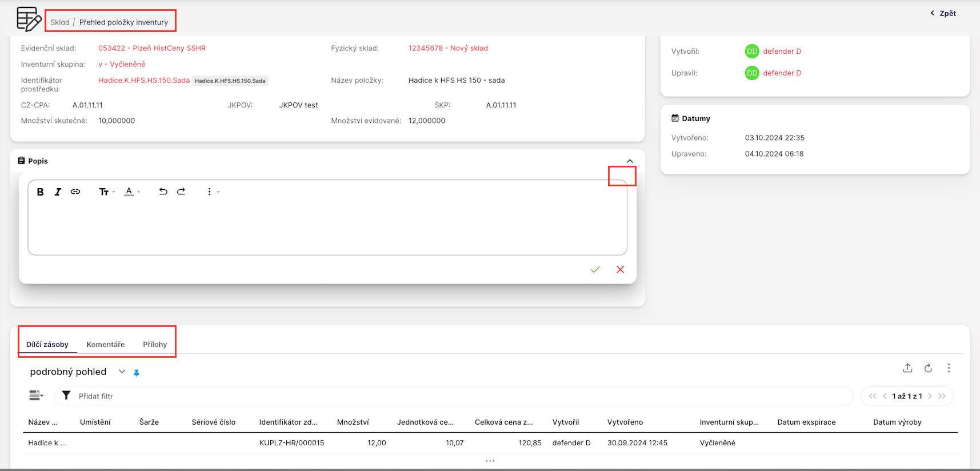Collapse the Popis section
980x471 pixels.
pyautogui.click(x=630, y=161)
